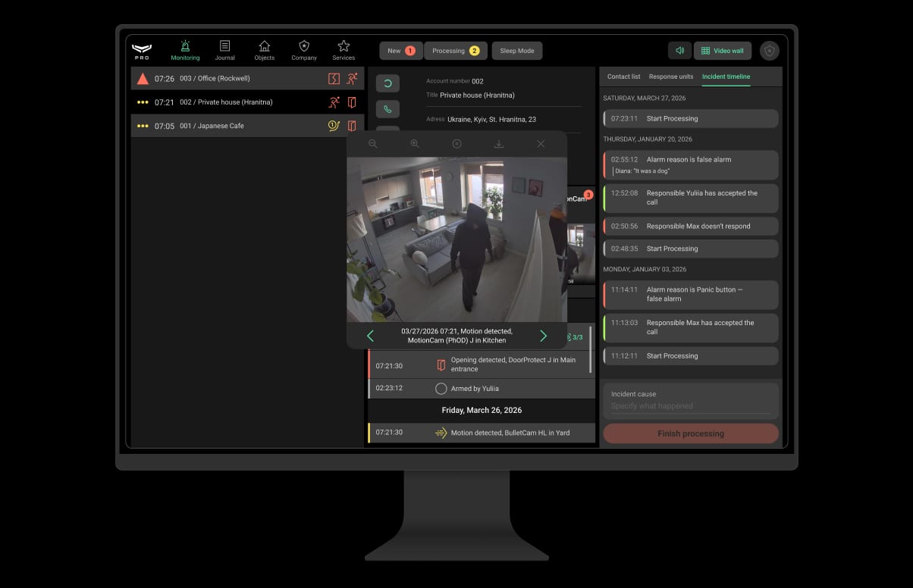Zoom in the camera photo
This screenshot has height=588, width=913.
415,144
